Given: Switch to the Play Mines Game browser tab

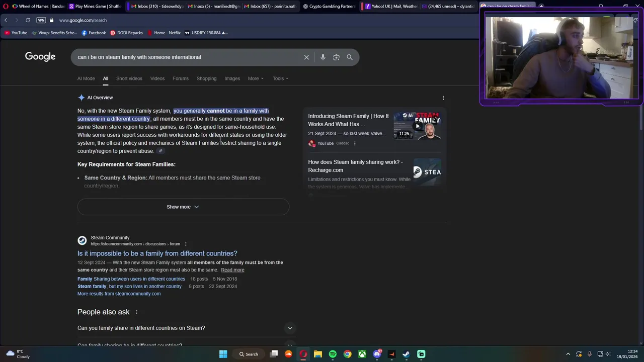Looking at the screenshot, I should (95, 7).
